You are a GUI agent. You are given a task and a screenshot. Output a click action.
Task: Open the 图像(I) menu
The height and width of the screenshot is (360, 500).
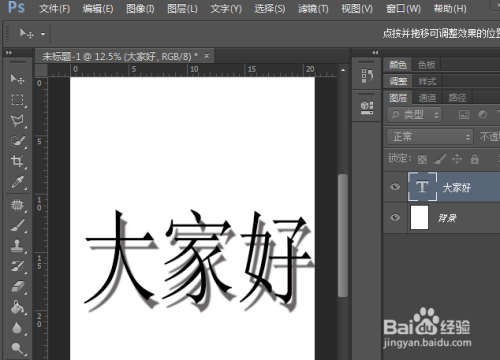click(140, 8)
